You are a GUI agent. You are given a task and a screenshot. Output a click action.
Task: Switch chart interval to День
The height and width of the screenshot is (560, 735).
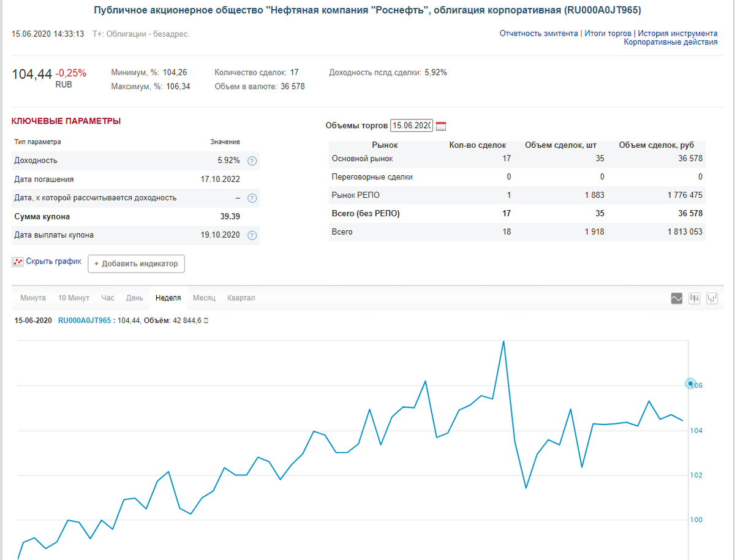(135, 298)
